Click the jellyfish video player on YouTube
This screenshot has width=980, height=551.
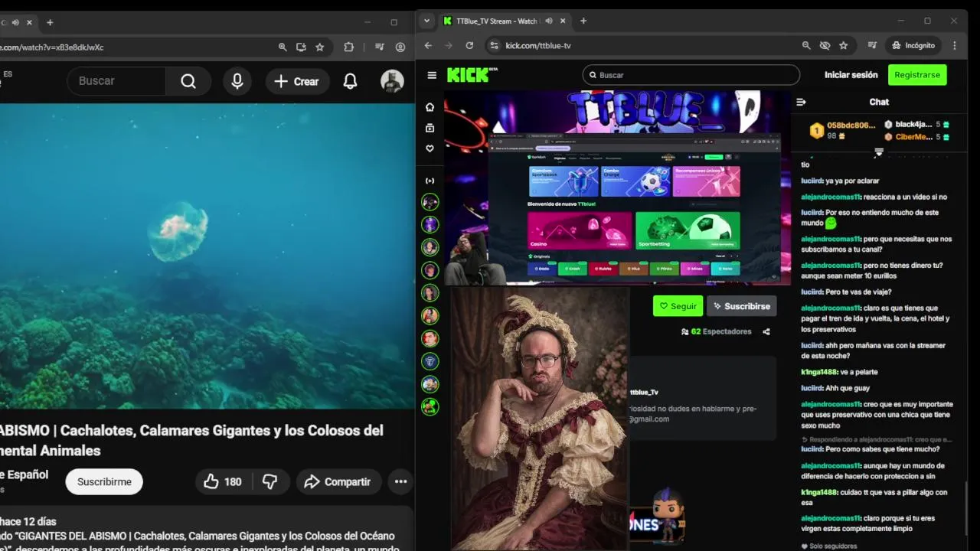coord(207,256)
